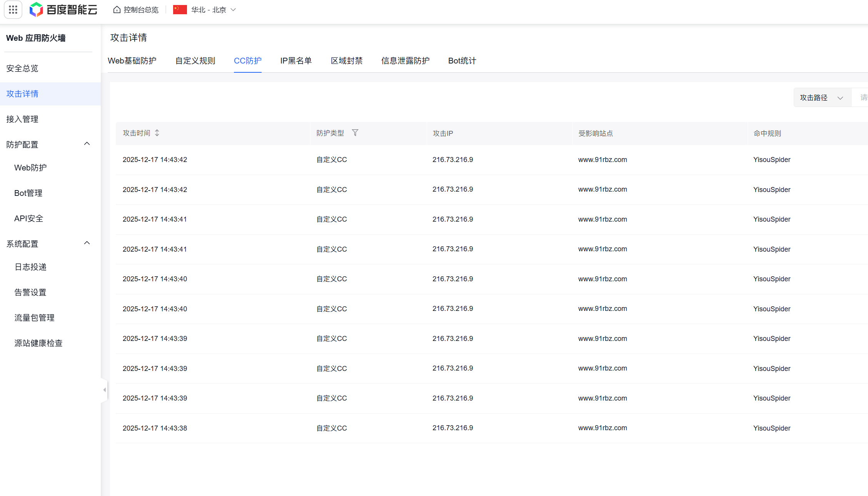Open the 攻击路径 search type dropdown
868x496 pixels.
point(822,98)
